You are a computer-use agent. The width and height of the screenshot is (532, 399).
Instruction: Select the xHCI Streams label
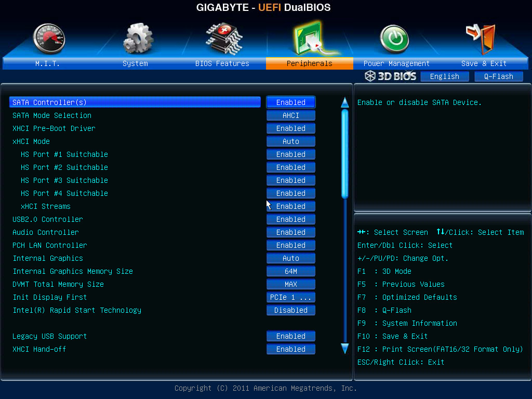pyautogui.click(x=46, y=206)
